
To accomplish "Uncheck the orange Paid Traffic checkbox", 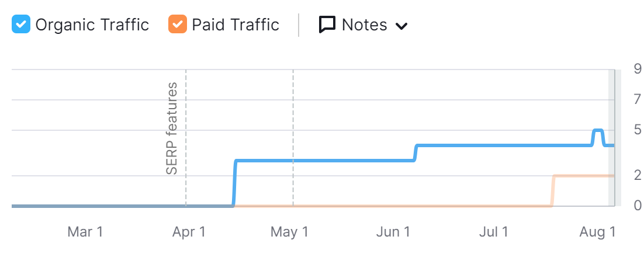I will [x=177, y=25].
